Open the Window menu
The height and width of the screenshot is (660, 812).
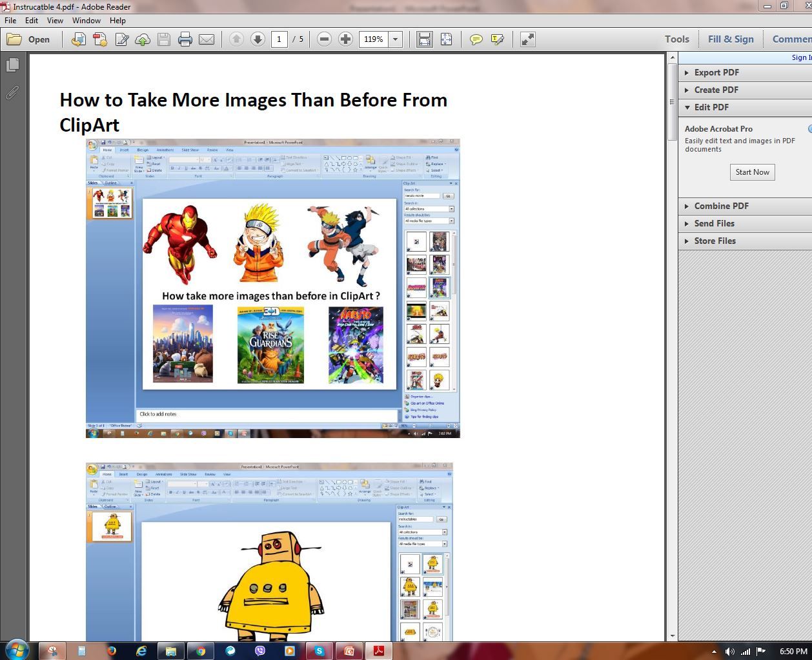tap(86, 21)
